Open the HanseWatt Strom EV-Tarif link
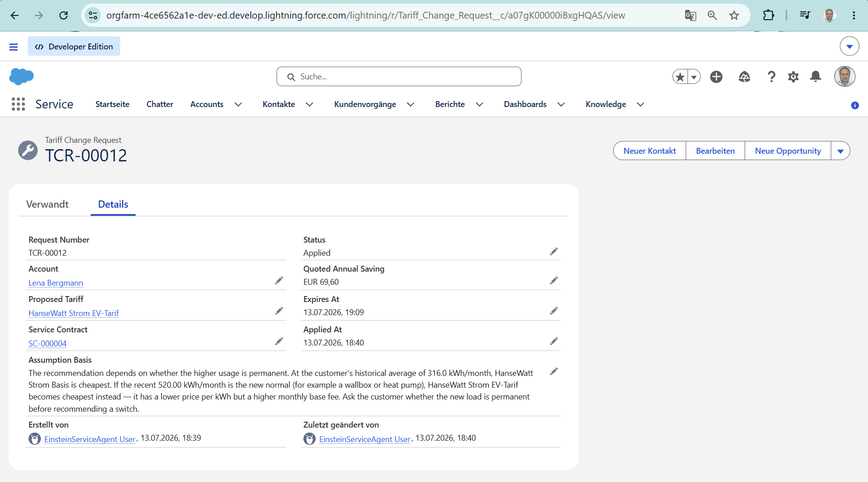This screenshot has height=482, width=868. point(73,313)
